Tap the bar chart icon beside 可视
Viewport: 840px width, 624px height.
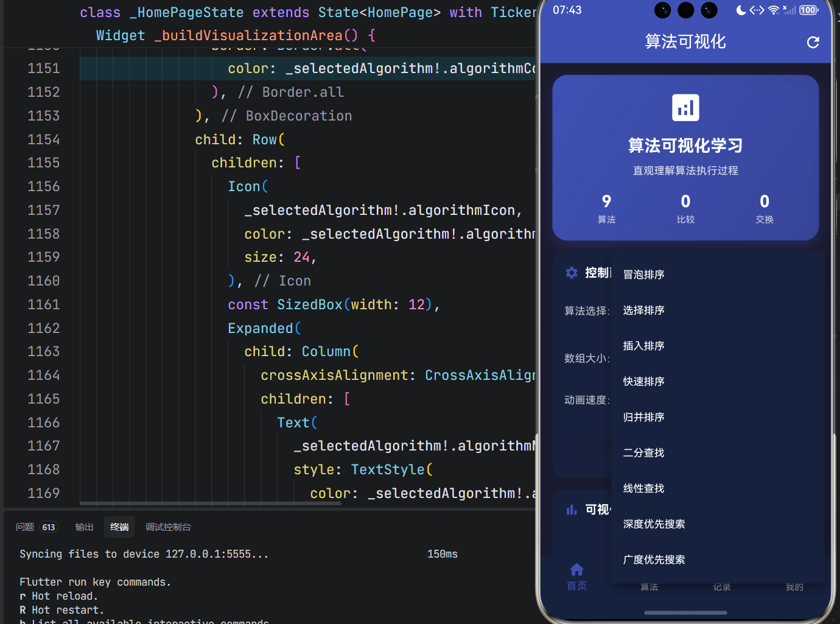coord(572,510)
